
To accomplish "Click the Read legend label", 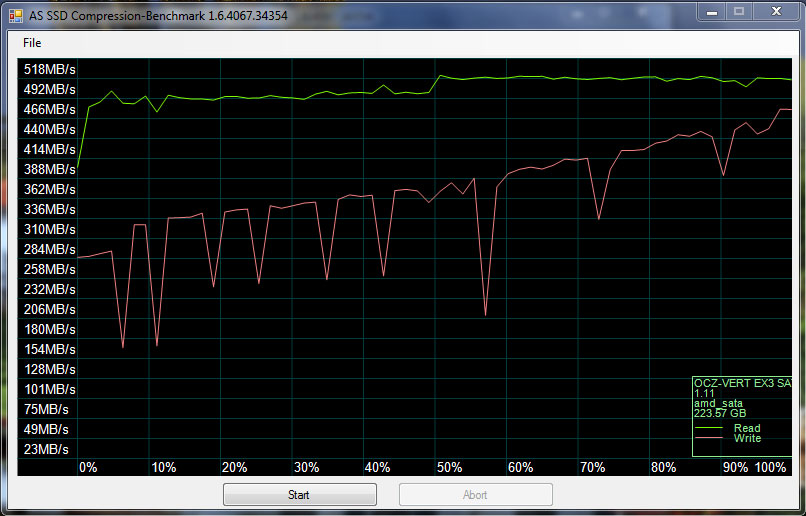I will tap(747, 428).
